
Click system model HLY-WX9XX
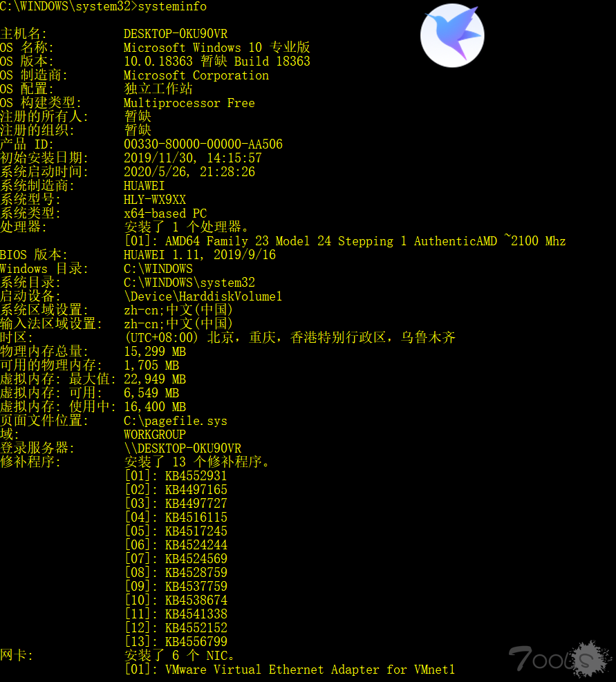155,200
